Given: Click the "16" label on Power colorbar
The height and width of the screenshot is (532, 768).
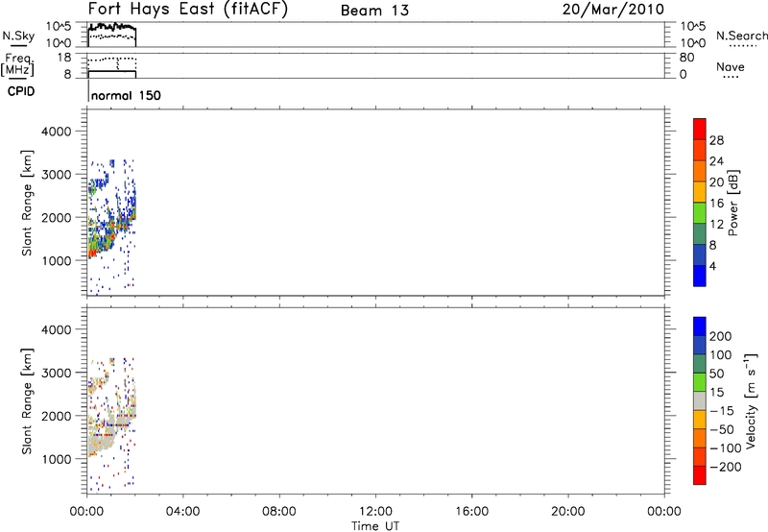Looking at the screenshot, I should coord(716,204).
